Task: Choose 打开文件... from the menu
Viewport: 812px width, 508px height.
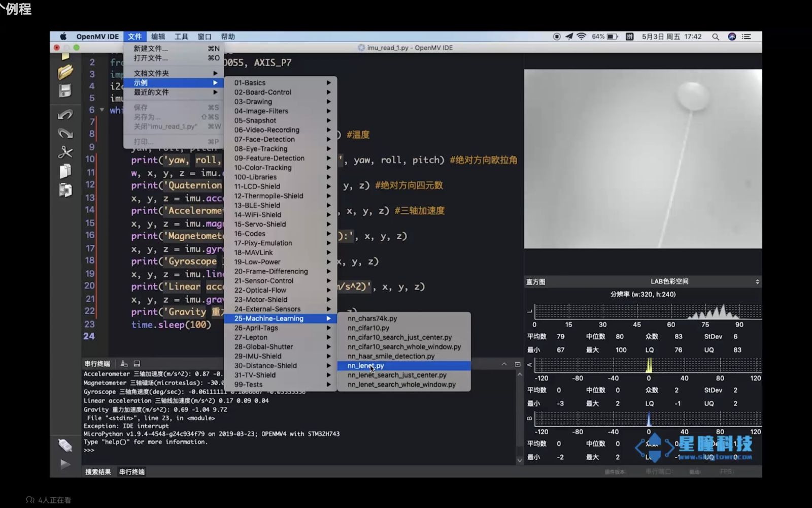Action: [x=173, y=58]
